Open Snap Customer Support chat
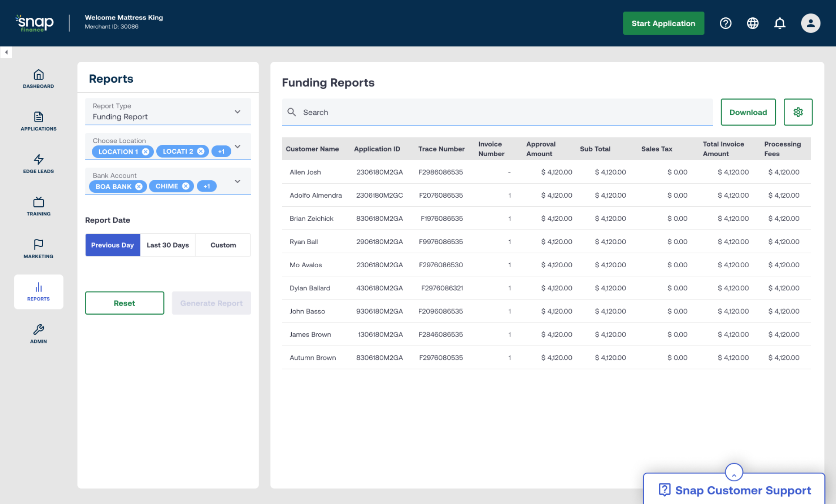The image size is (836, 504). pos(734,490)
